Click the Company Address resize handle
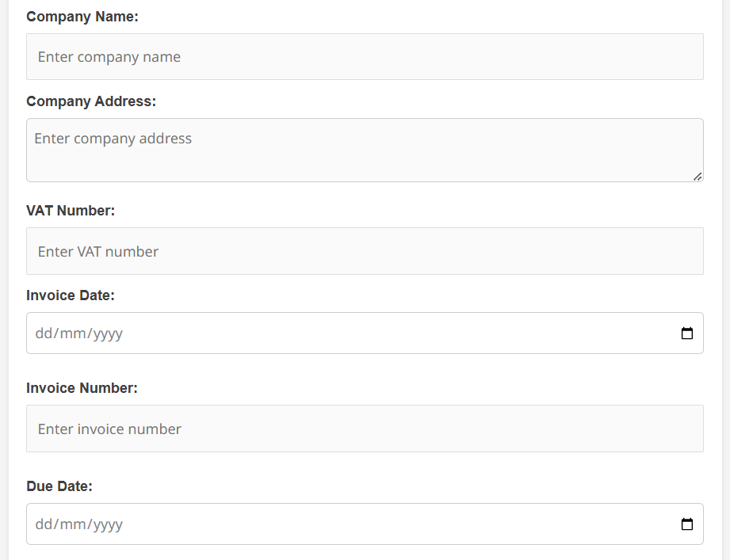The width and height of the screenshot is (730, 560). coord(697,176)
